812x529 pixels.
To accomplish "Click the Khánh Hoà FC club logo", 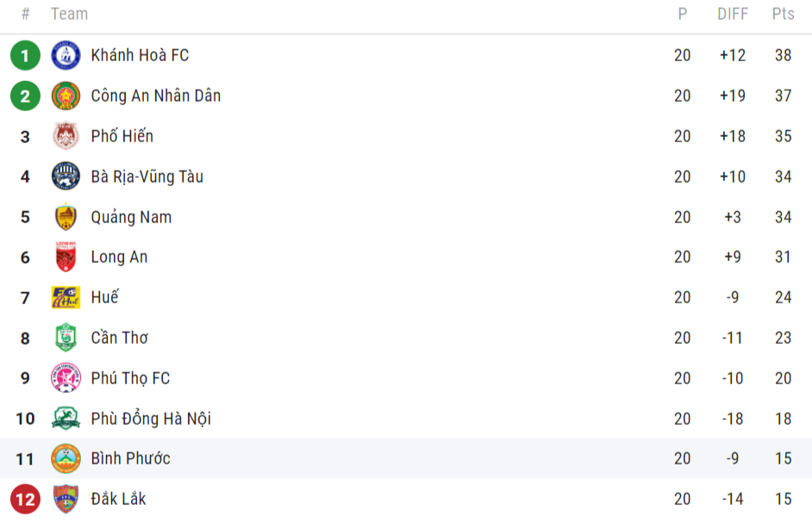I will 66,55.
